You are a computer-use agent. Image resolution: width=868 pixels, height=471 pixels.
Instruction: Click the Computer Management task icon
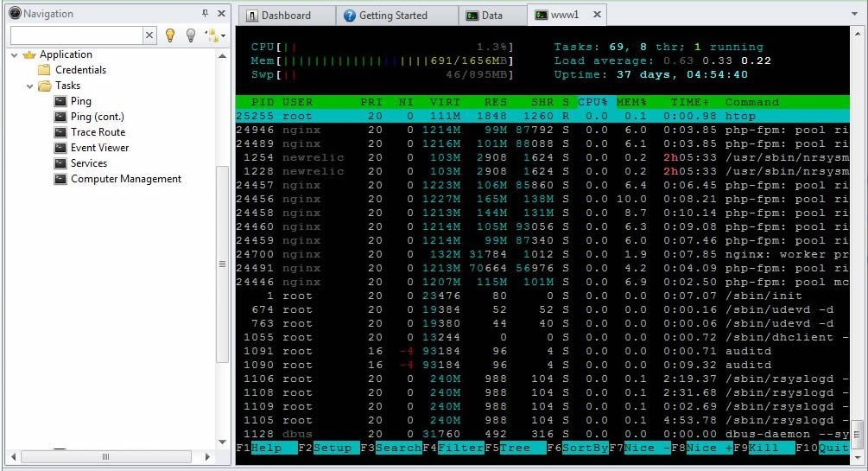click(60, 179)
